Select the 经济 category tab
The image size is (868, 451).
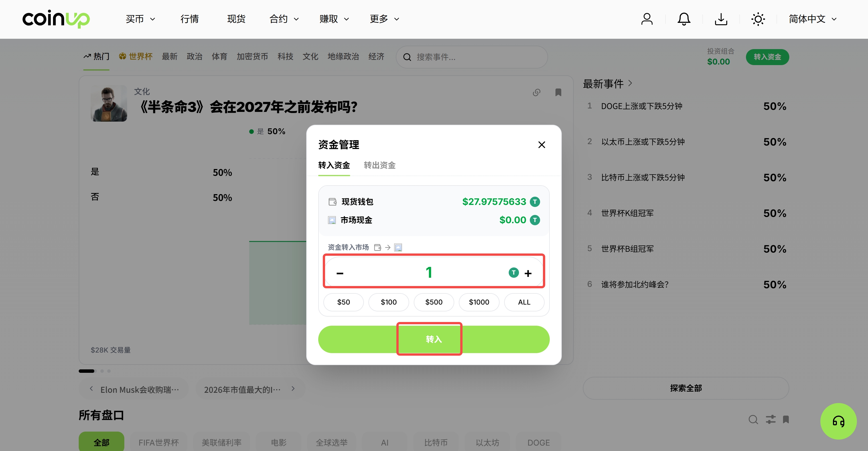click(x=376, y=56)
